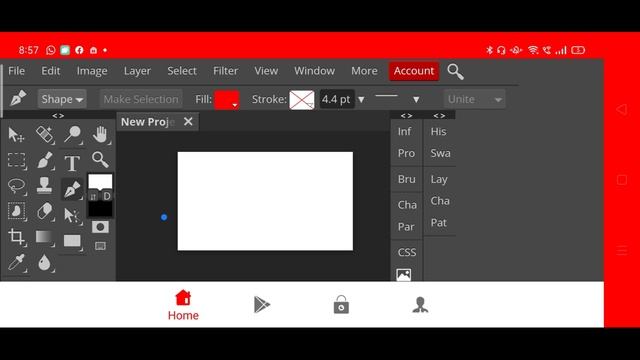Select the Lasso tool
The image size is (640, 360).
[x=16, y=186]
